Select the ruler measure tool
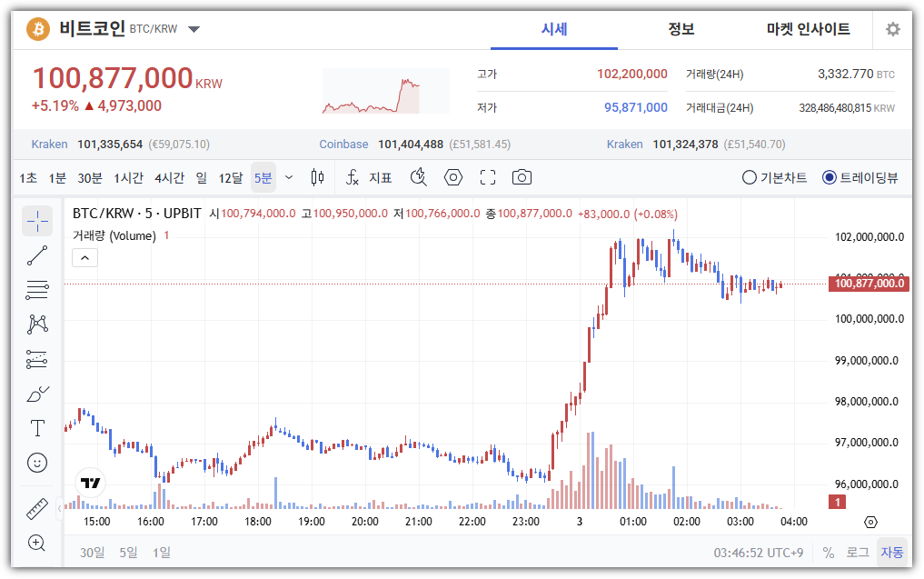The width and height of the screenshot is (924, 579). tap(36, 509)
